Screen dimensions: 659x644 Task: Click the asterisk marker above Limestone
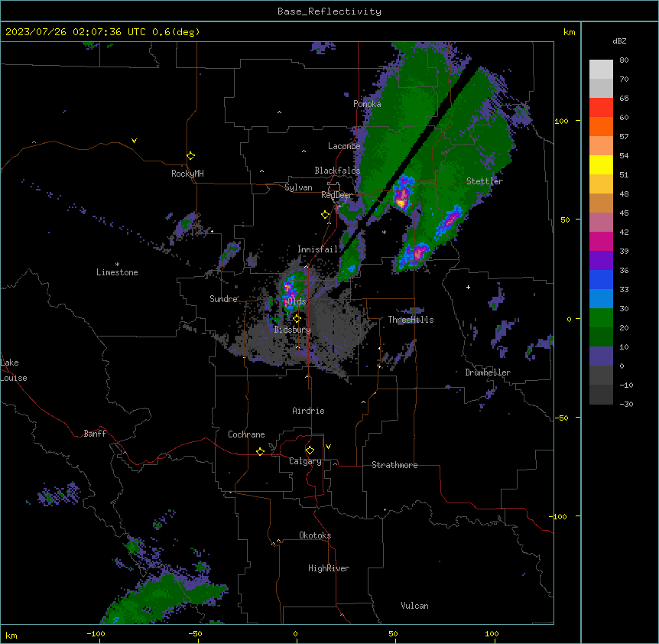(x=117, y=265)
